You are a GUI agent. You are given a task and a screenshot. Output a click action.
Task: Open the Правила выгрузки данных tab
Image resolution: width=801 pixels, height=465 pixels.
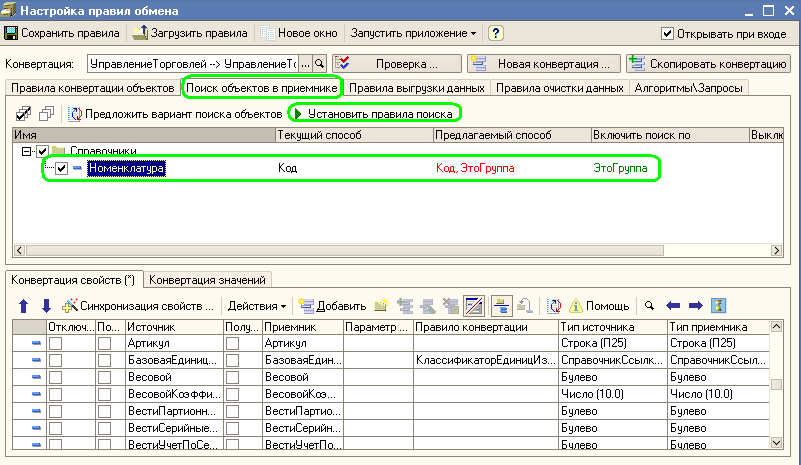click(x=416, y=88)
